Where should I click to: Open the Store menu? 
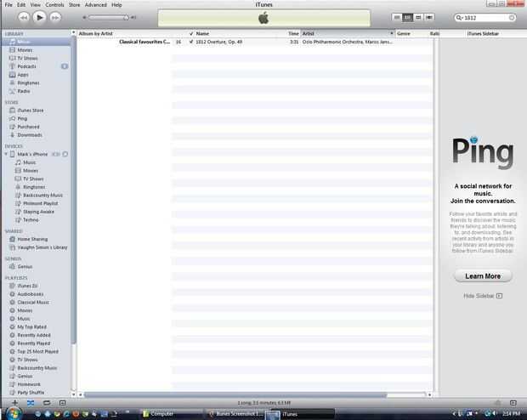point(75,5)
